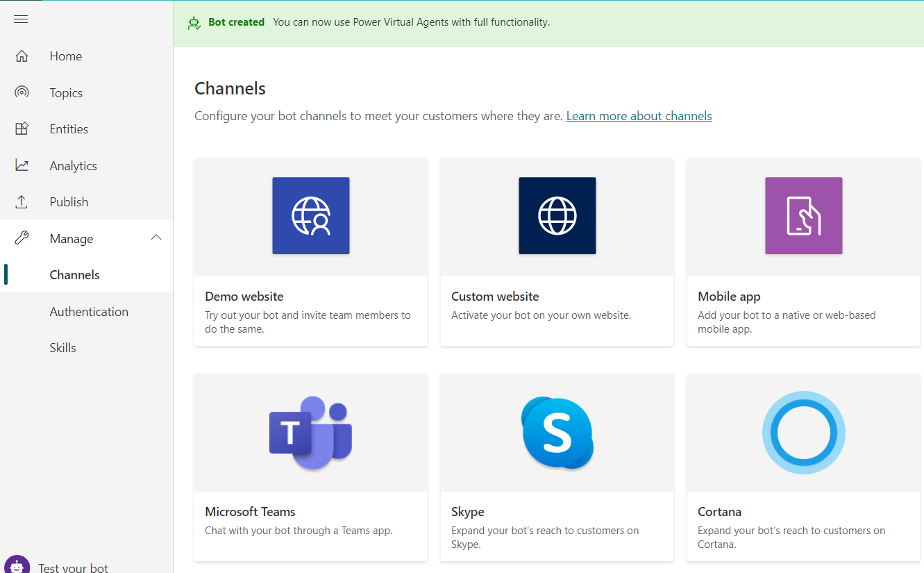
Task: Open Learn more about channels link
Action: [639, 116]
